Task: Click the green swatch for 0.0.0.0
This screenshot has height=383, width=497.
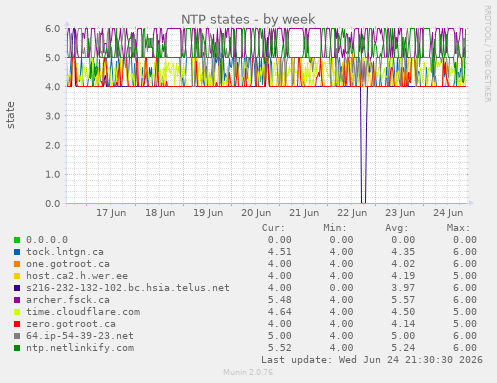Action: point(17,240)
